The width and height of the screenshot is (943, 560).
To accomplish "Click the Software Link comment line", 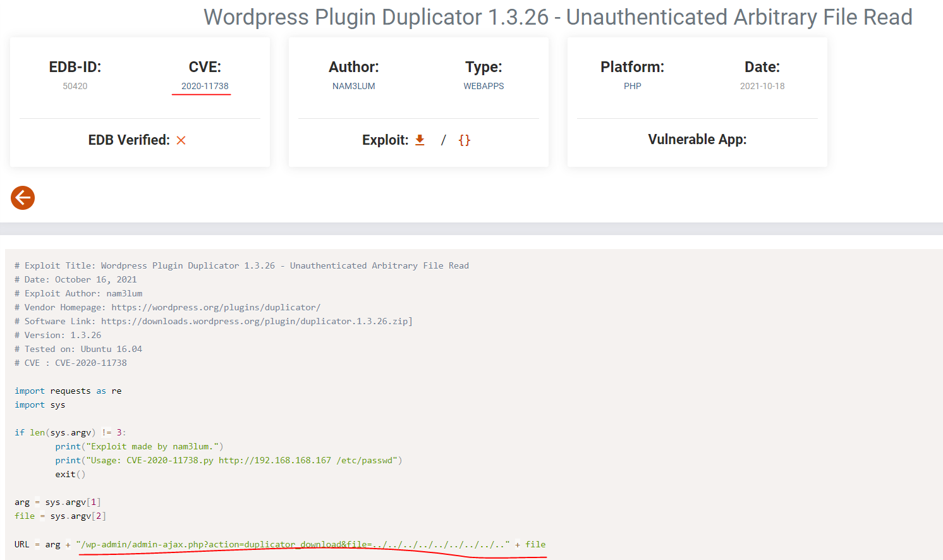I will 214,321.
